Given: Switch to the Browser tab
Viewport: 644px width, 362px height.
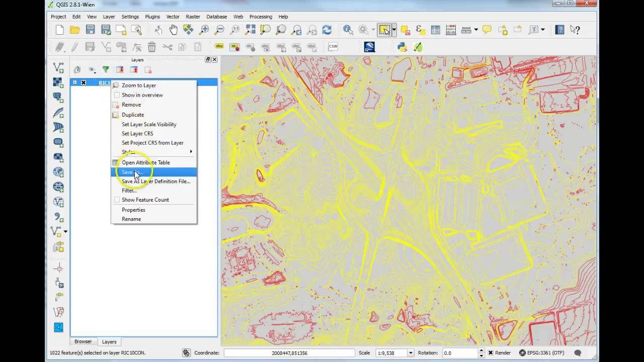Looking at the screenshot, I should tap(83, 341).
